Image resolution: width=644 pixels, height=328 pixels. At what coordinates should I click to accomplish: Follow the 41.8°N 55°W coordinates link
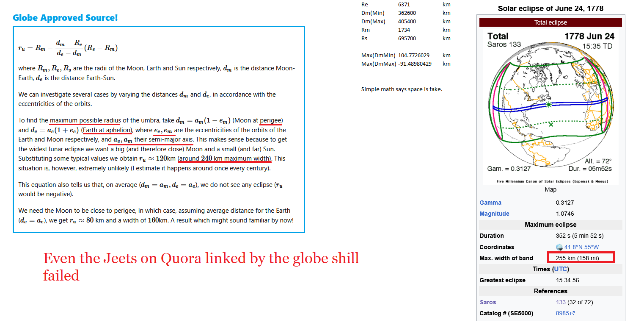point(581,247)
